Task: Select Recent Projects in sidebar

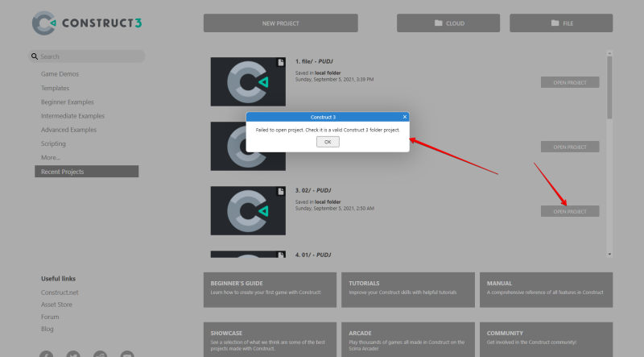Action: [87, 172]
